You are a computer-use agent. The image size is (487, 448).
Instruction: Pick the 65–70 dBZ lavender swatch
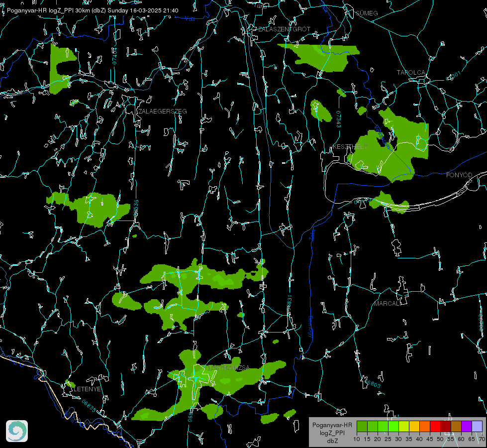(x=477, y=426)
